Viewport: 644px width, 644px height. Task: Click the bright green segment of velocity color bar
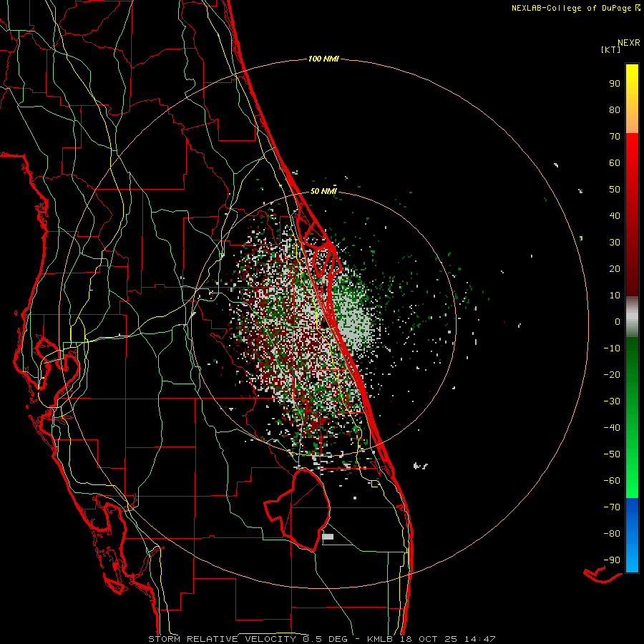pos(632,472)
